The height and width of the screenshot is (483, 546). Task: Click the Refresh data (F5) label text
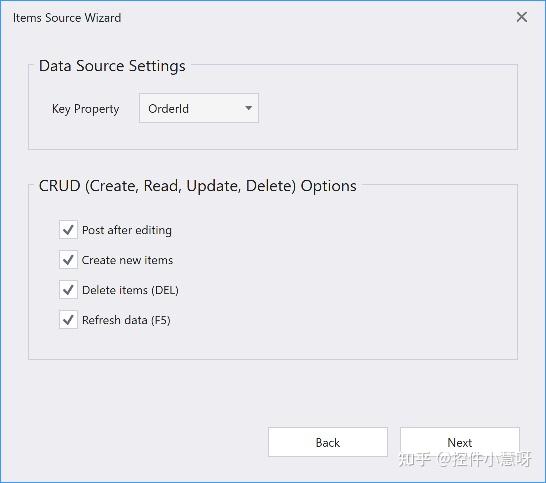coord(126,320)
